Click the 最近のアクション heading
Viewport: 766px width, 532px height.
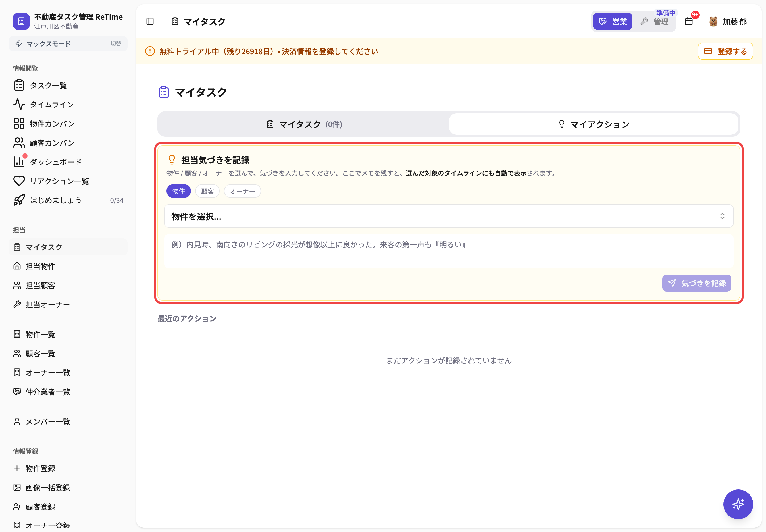click(187, 319)
